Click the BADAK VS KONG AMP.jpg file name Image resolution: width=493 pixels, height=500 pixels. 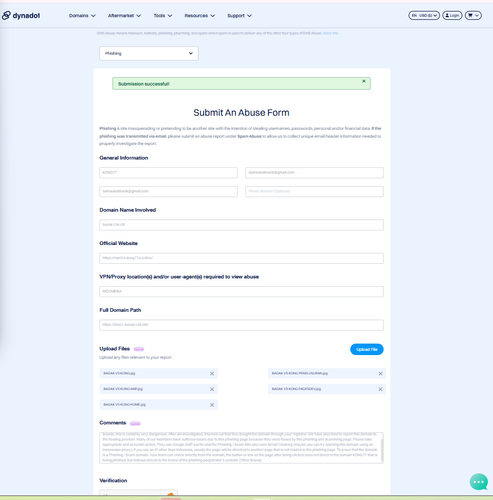[x=123, y=389]
